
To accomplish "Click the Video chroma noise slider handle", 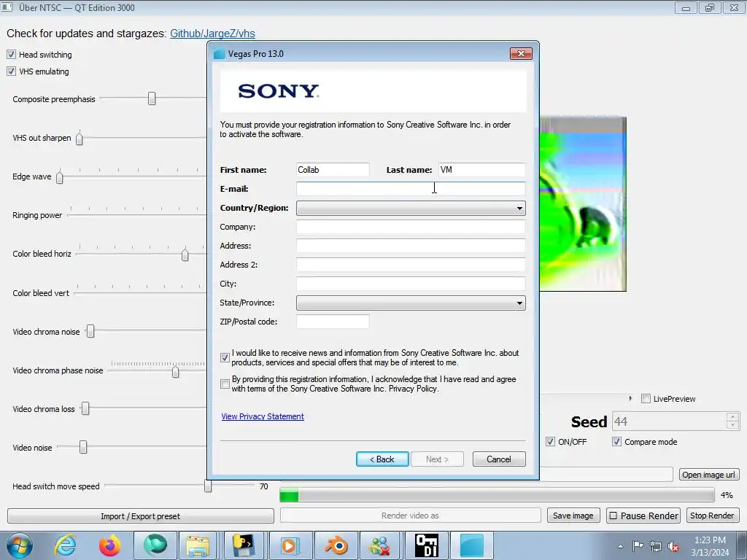I will [90, 331].
